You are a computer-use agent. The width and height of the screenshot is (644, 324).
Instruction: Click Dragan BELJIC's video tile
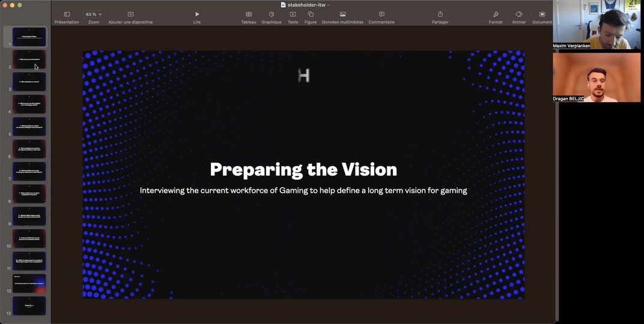pos(597,77)
